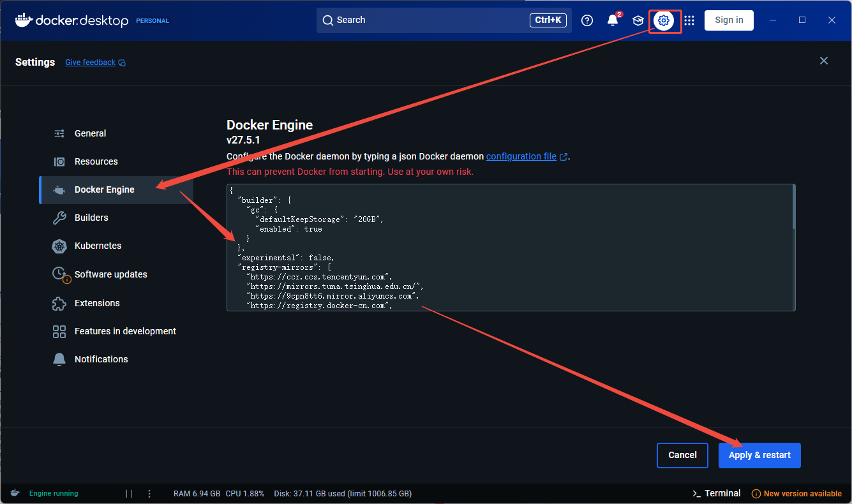The image size is (852, 504).
Task: Open the Resources settings section
Action: coord(116,161)
